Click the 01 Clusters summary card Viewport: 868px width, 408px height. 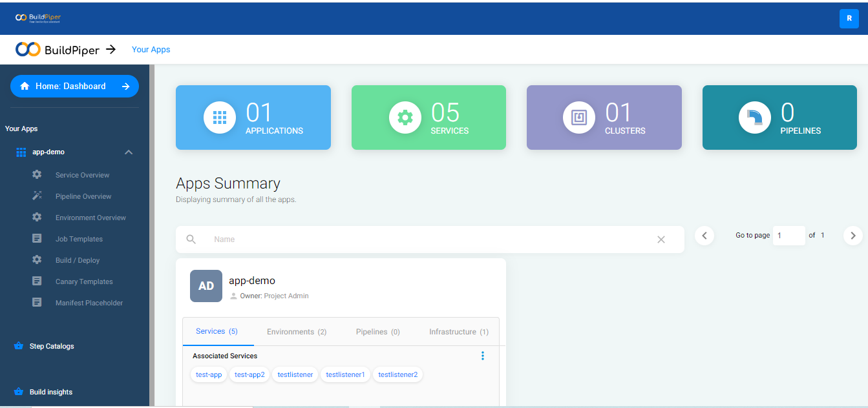point(604,117)
